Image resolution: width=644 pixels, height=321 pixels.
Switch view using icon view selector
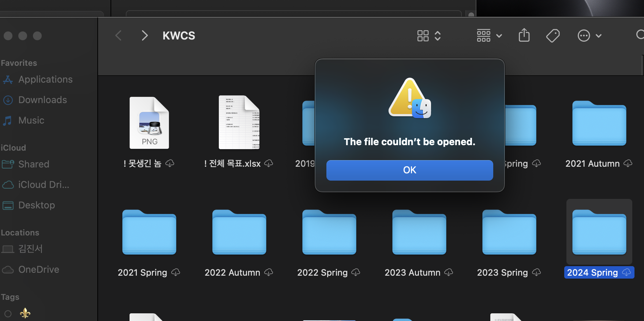(428, 35)
